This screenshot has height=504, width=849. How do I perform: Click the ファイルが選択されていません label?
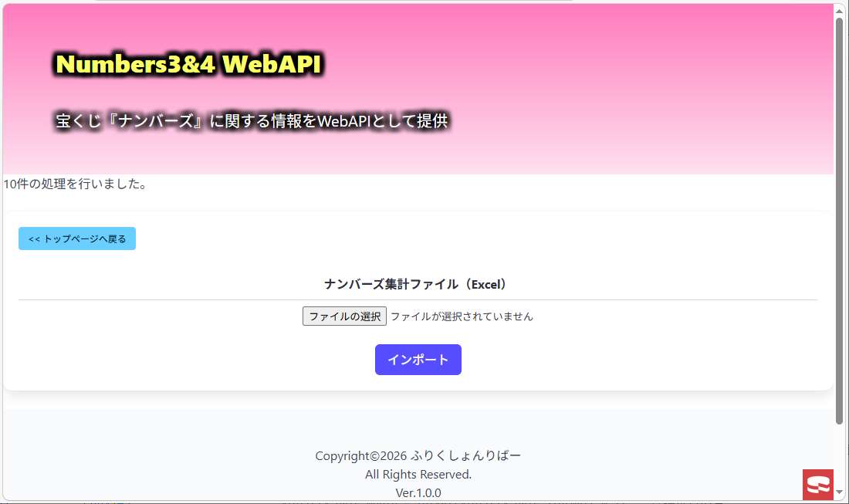point(462,316)
